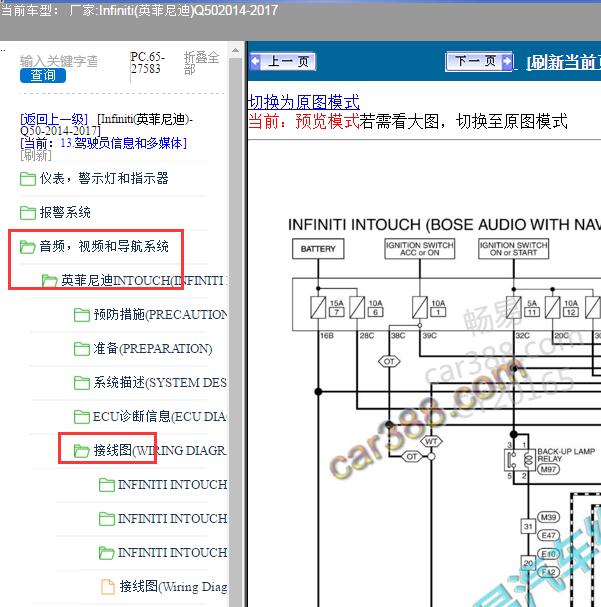This screenshot has width=601, height=607.
Task: Click diagram title INFINITI INTOUCH (BOSE AUDIO
Action: tap(444, 225)
